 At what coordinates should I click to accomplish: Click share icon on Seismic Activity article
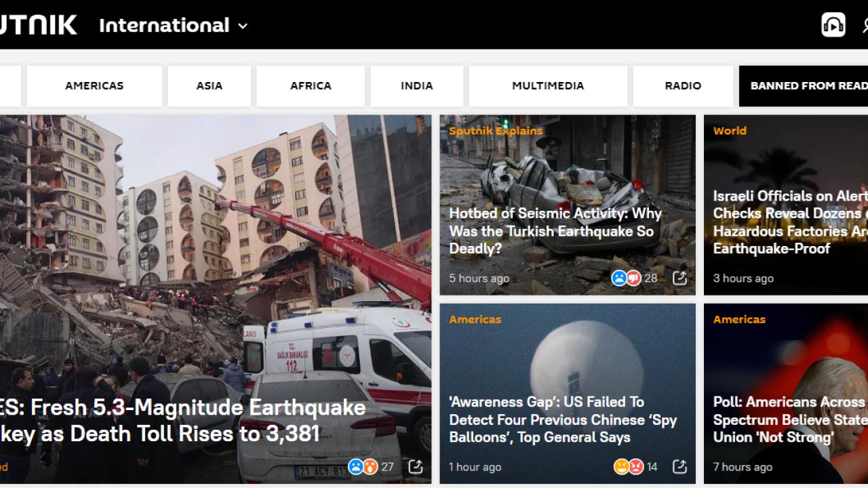pyautogui.click(x=679, y=278)
